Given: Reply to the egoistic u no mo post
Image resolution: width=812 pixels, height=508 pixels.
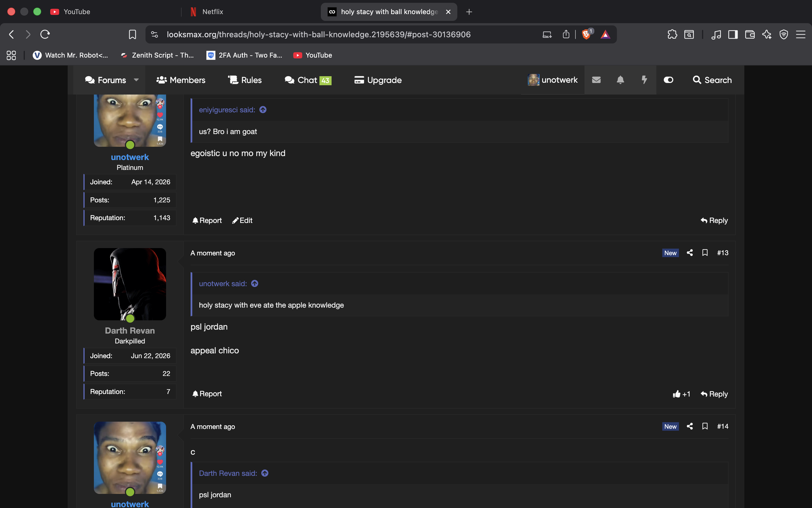Looking at the screenshot, I should [x=714, y=220].
